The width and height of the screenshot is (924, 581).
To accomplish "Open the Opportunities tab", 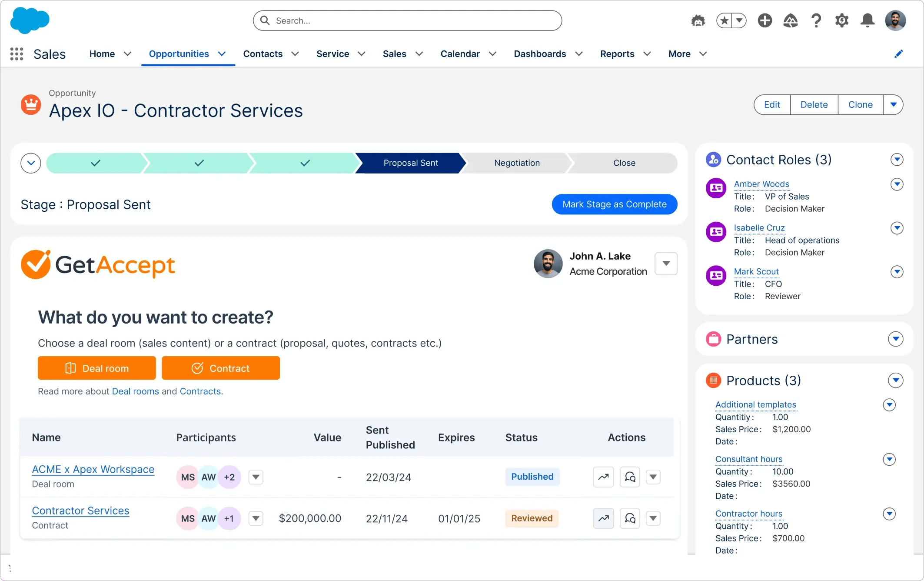I will [x=179, y=54].
